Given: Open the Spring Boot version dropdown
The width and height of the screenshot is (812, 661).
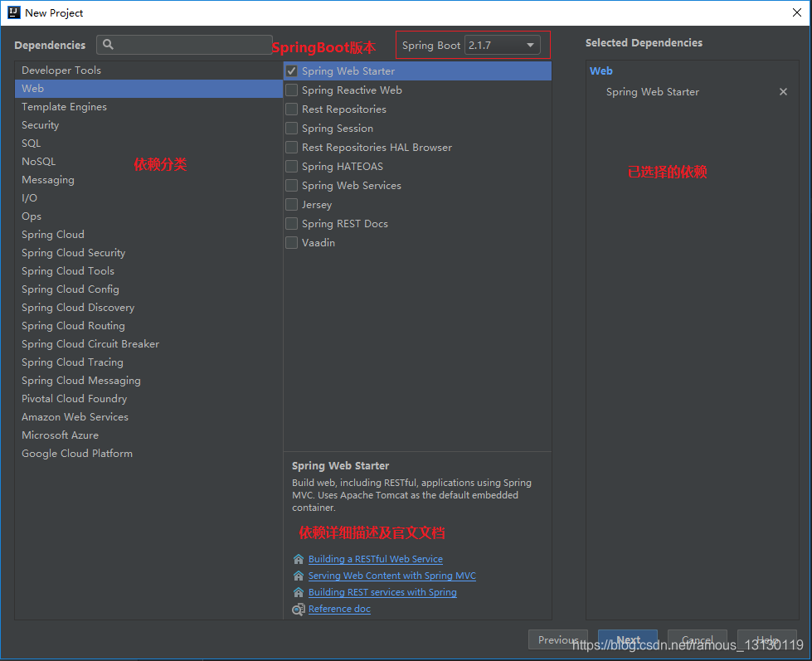Looking at the screenshot, I should 503,45.
